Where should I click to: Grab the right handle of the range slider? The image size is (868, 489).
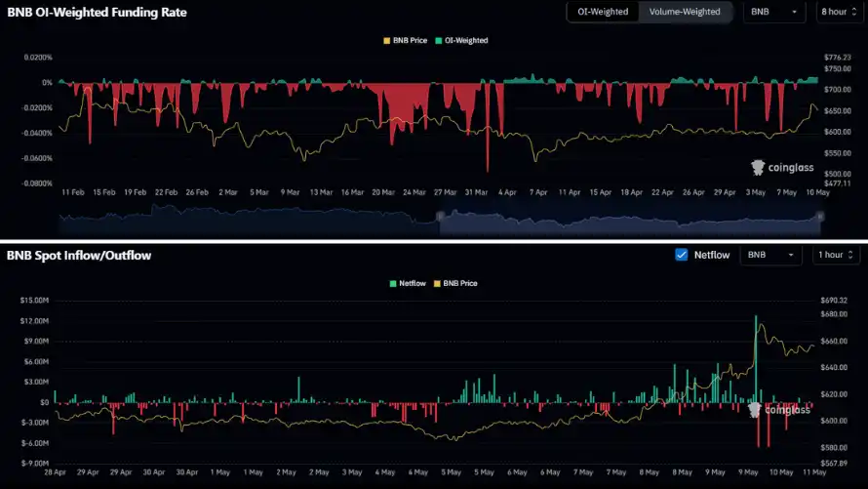click(820, 216)
